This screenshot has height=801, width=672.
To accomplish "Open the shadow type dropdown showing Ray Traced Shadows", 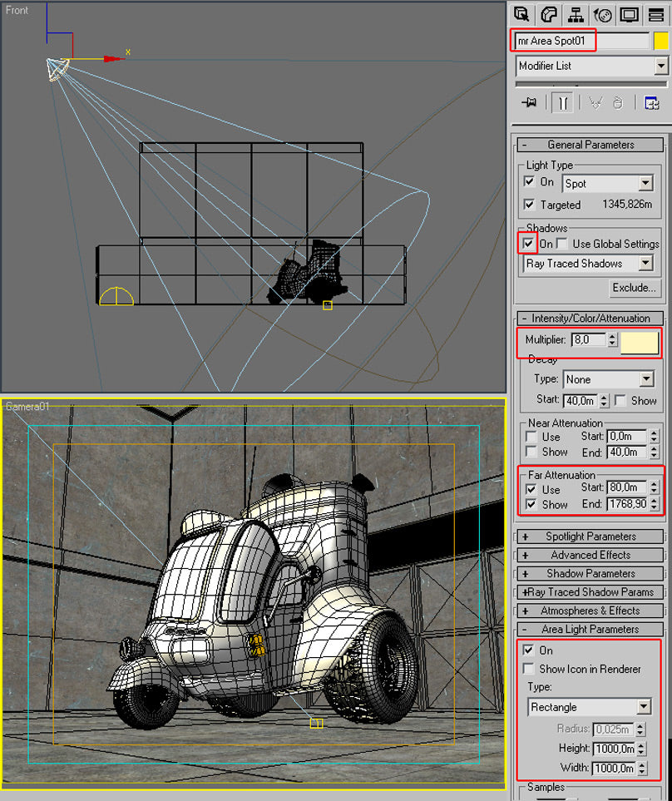I will pos(648,263).
